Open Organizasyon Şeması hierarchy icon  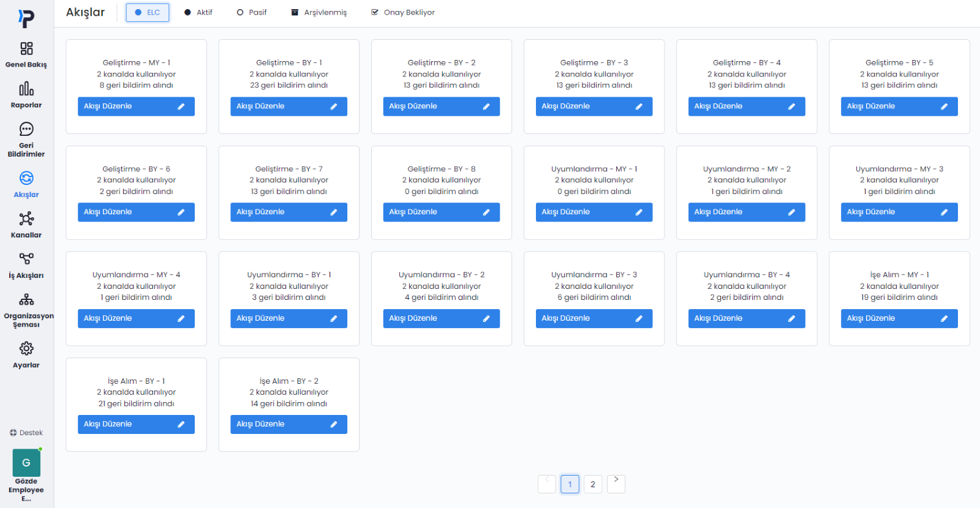tap(26, 299)
